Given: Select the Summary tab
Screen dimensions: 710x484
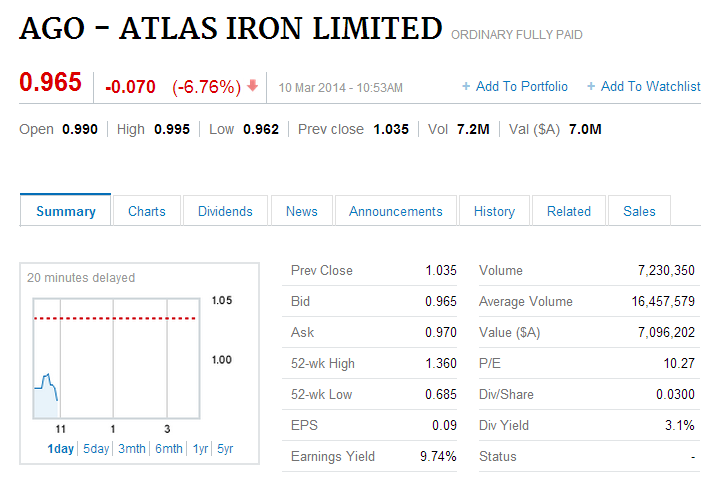Looking at the screenshot, I should 66,211.
